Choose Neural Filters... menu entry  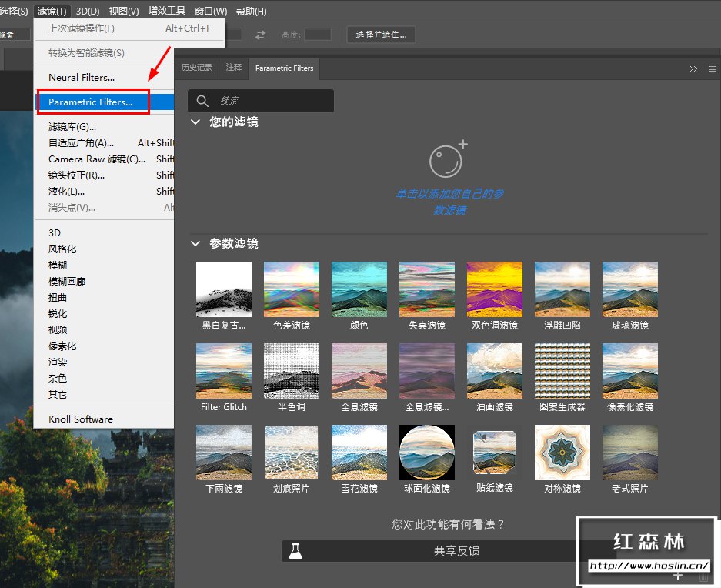tap(105, 77)
